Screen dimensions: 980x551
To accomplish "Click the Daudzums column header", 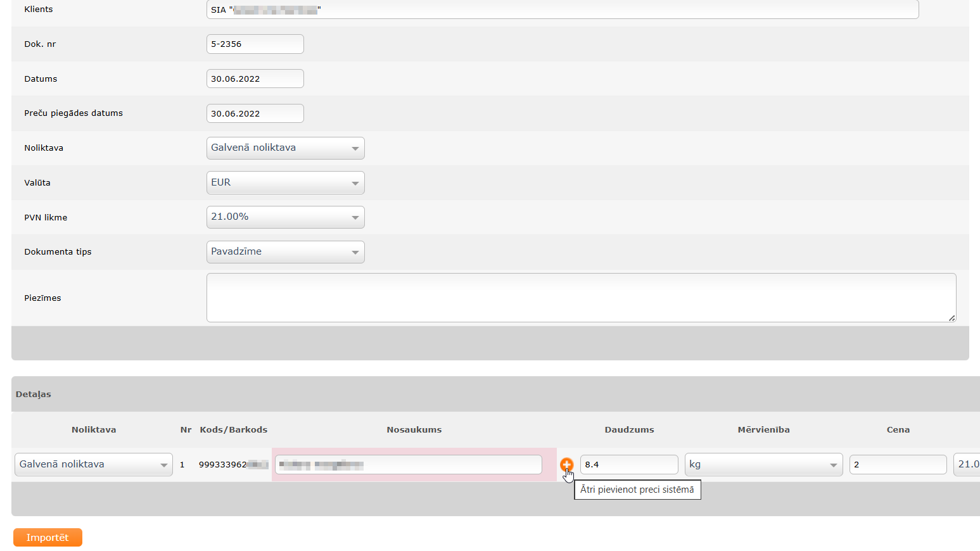I will [629, 429].
